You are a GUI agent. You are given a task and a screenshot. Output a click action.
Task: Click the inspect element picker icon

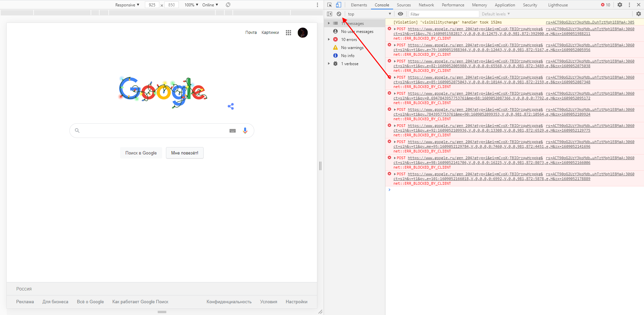click(329, 5)
